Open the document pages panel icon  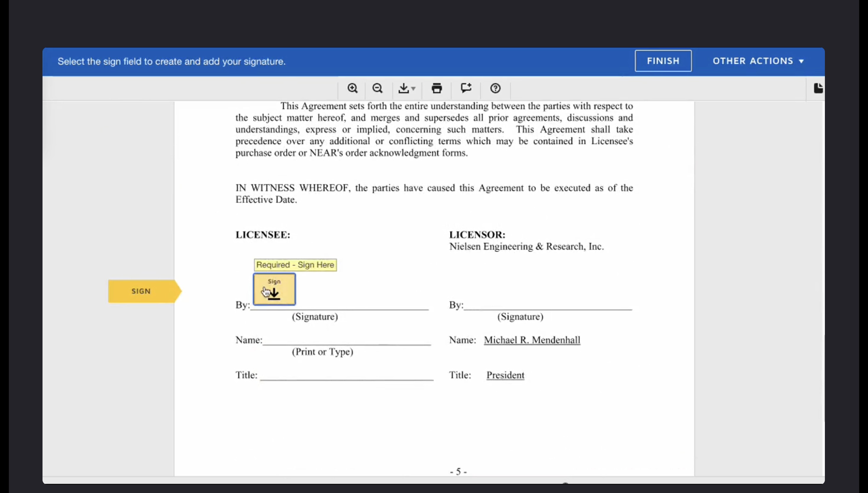[818, 88]
